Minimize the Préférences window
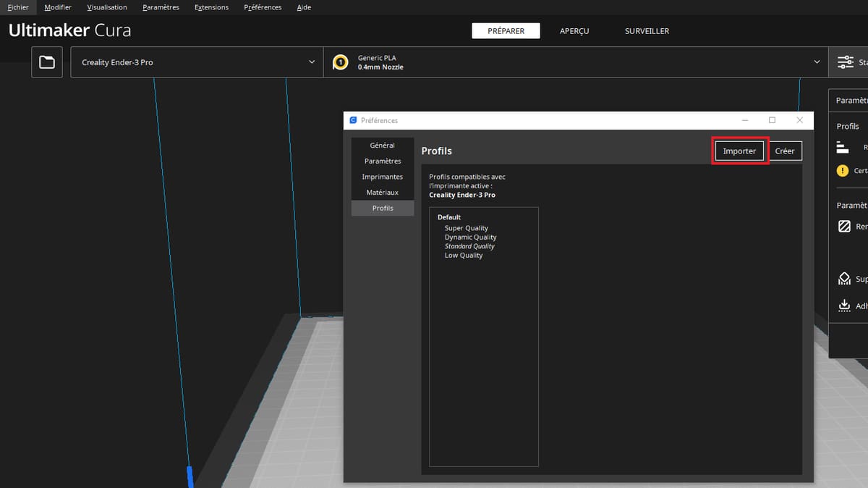This screenshot has width=868, height=488. pos(745,120)
